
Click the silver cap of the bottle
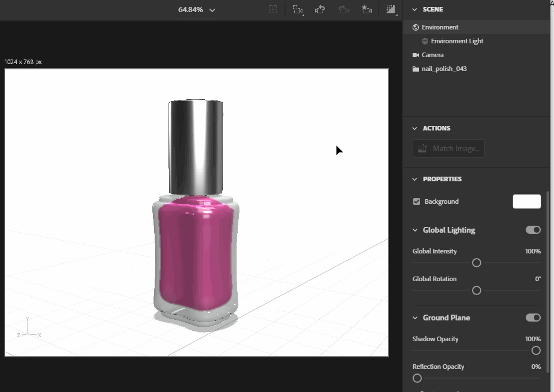(196, 147)
